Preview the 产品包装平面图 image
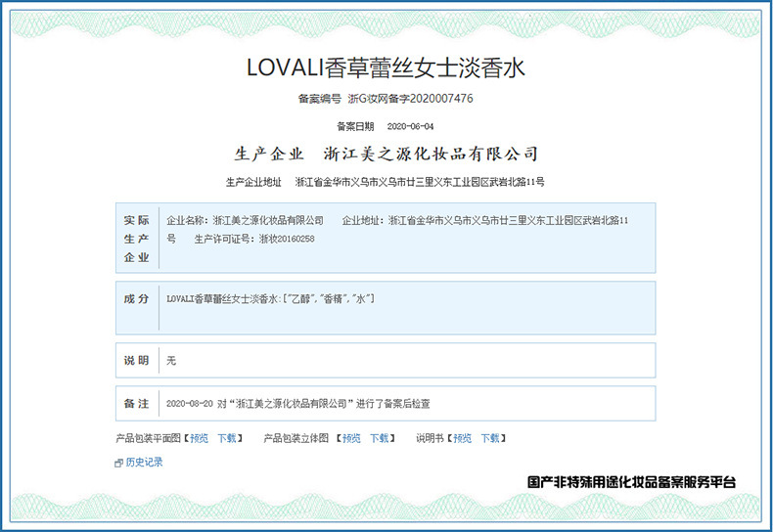The height and width of the screenshot is (532, 773). 200,438
